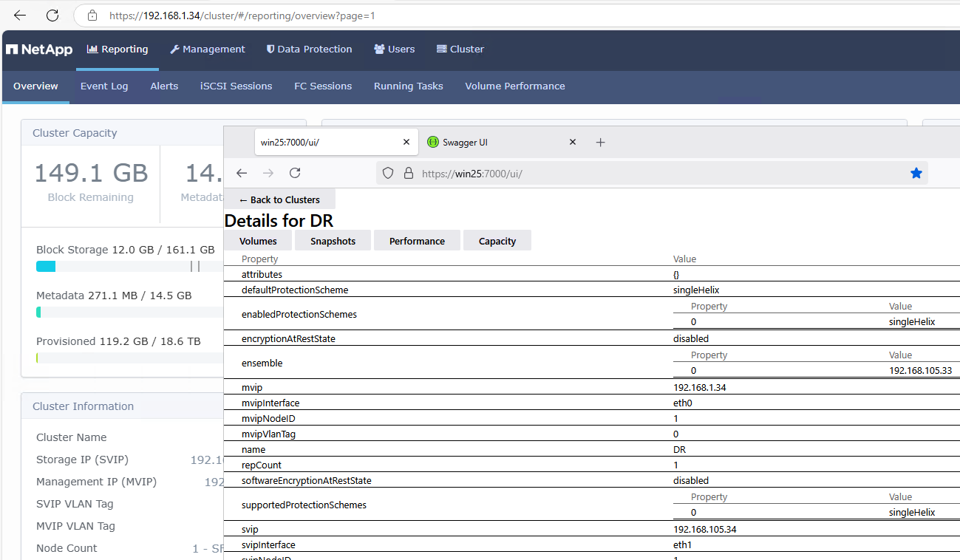Open tracking protection shield for win25
960x560 pixels.
pyautogui.click(x=388, y=173)
